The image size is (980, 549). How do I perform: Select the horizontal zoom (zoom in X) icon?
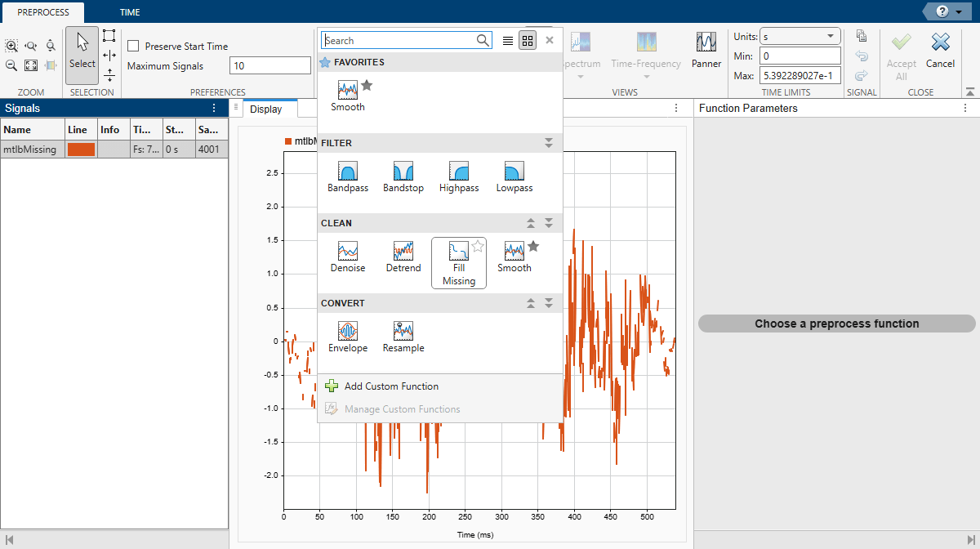[x=31, y=46]
